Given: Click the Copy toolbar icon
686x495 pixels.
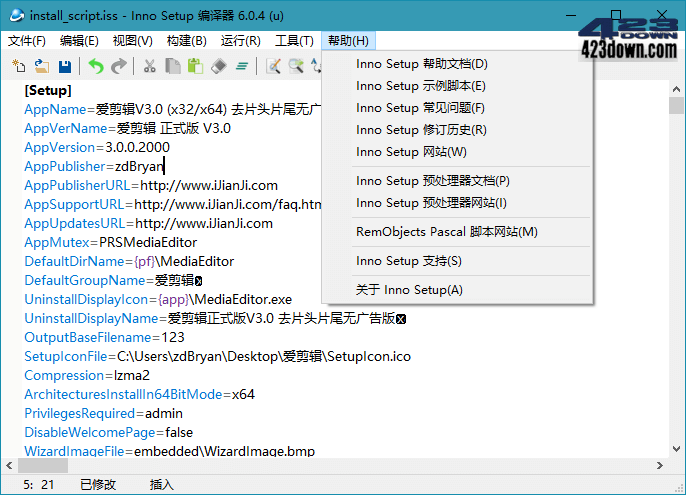Looking at the screenshot, I should pyautogui.click(x=173, y=66).
